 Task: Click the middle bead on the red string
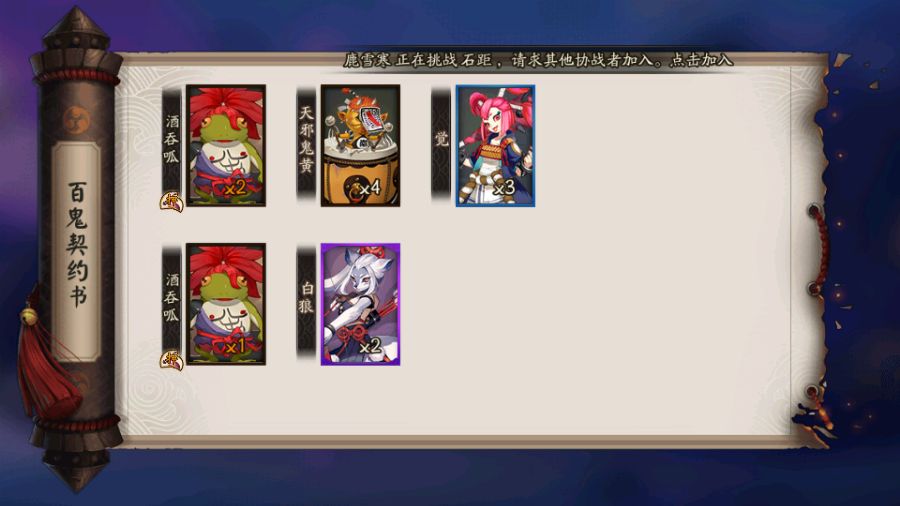pos(813,287)
